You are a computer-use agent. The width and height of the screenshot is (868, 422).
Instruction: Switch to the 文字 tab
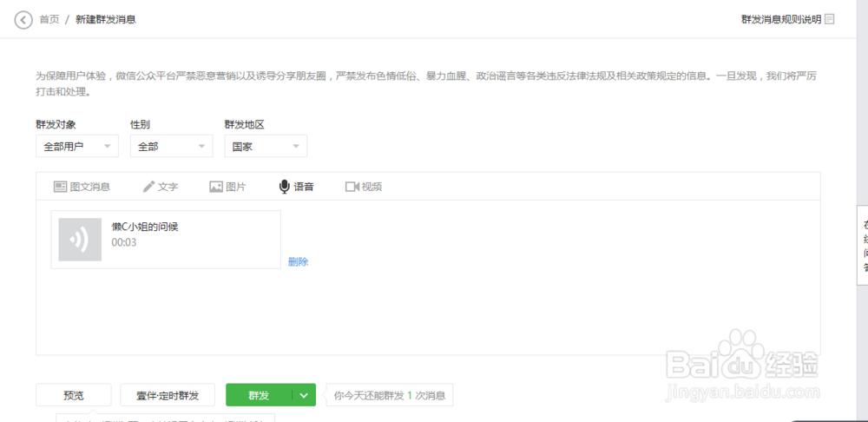[161, 187]
